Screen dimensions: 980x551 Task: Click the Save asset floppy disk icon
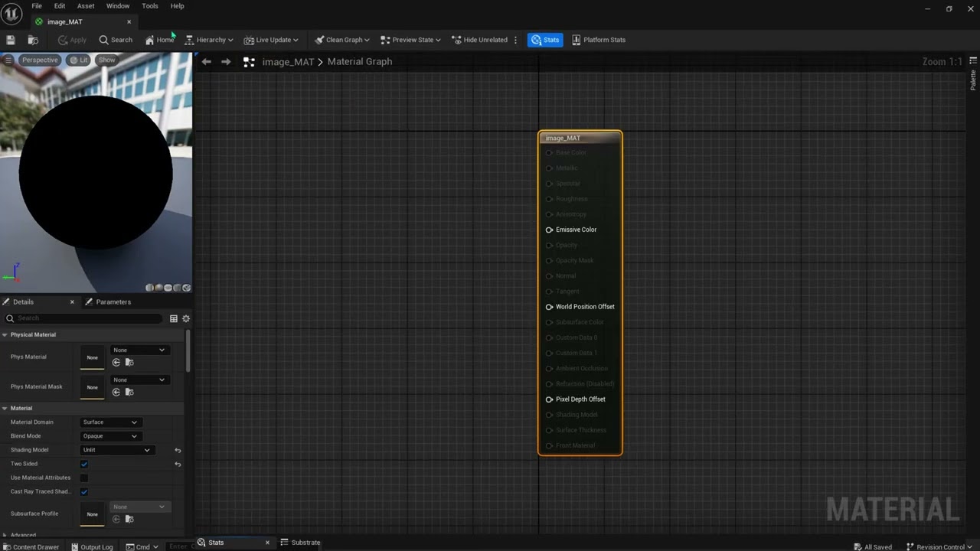tap(11, 40)
